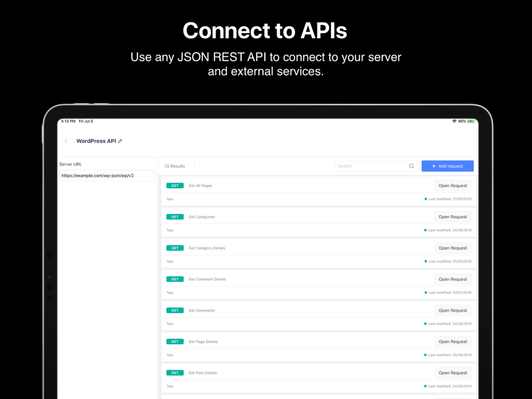Click GET badge for Get Comments
The width and height of the screenshot is (532, 399).
tap(174, 310)
